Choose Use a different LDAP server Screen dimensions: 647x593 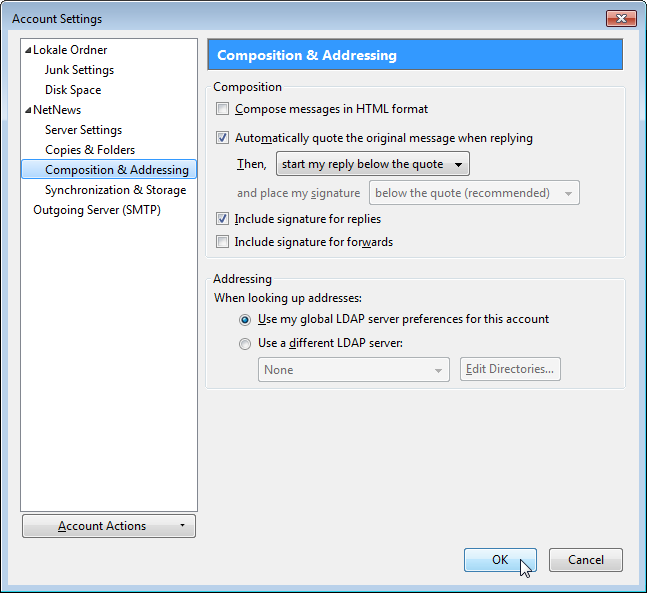point(245,344)
